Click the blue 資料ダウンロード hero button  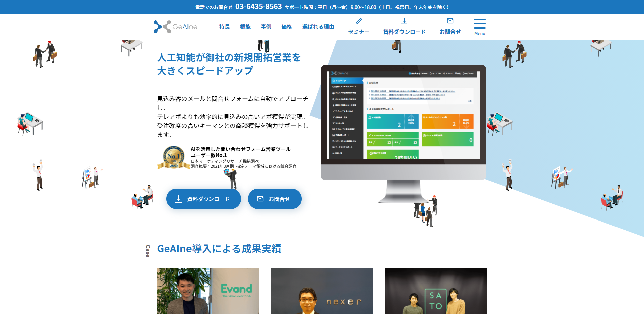click(204, 199)
